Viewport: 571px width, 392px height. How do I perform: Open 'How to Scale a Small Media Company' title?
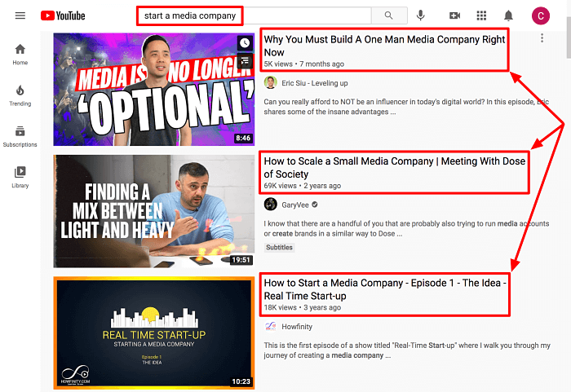(x=394, y=167)
